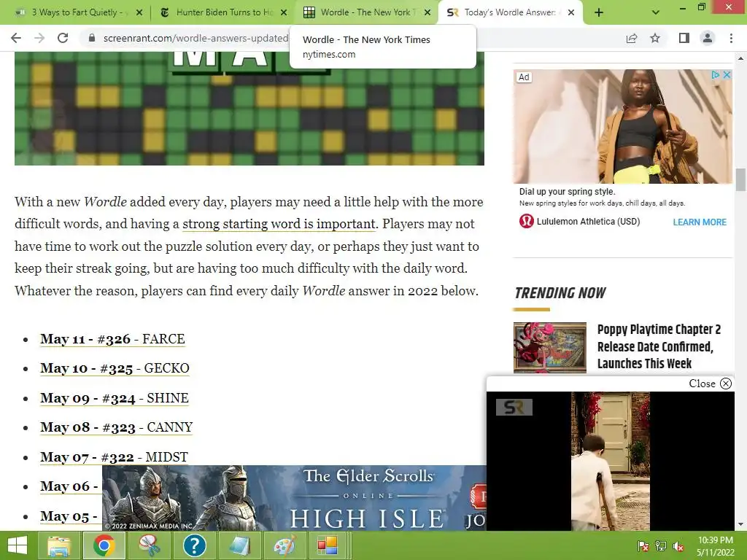Click the scrollbar down arrow
This screenshot has width=747, height=560.
coord(740,525)
